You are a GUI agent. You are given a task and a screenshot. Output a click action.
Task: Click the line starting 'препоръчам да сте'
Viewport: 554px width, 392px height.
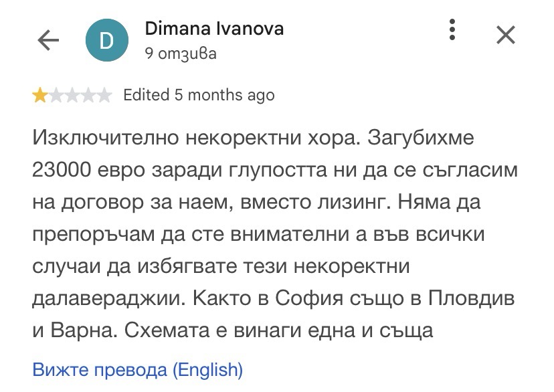[x=258, y=235]
